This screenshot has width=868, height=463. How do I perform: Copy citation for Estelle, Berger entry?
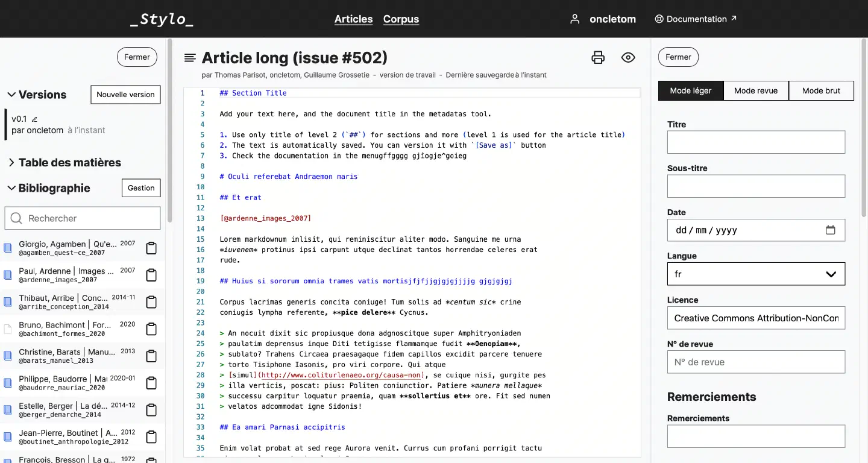click(x=152, y=410)
